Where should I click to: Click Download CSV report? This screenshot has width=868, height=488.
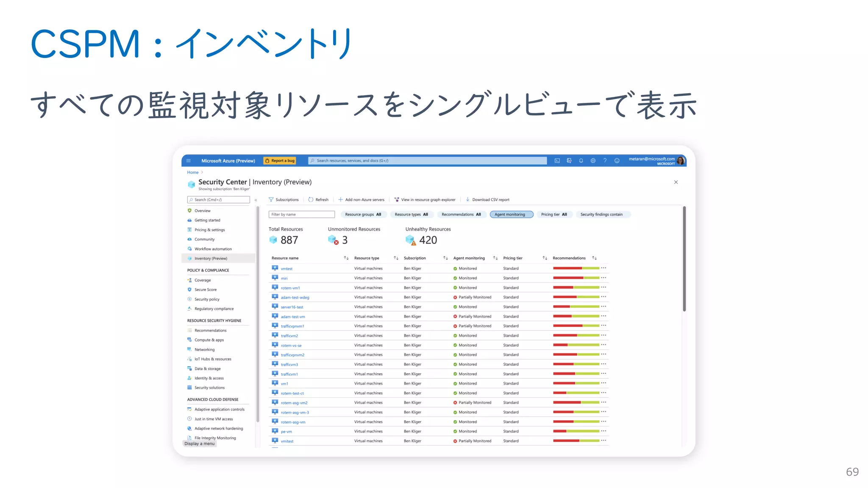487,200
